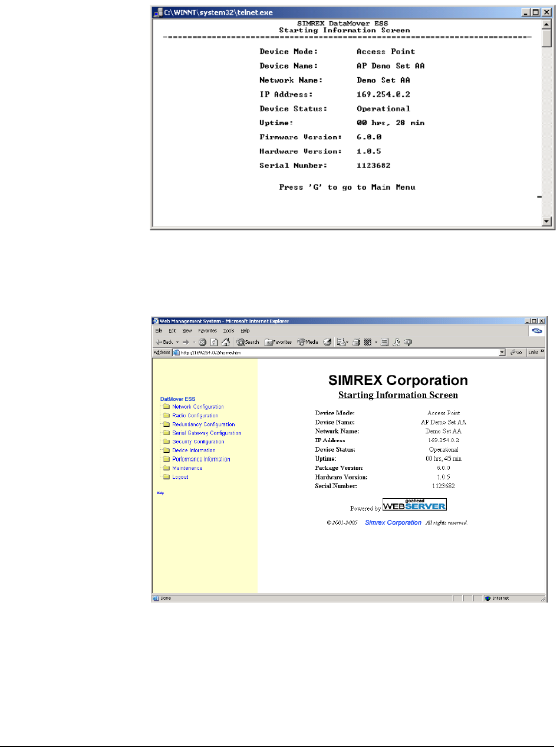The image size is (560, 747).
Task: Click "00 hrs, 28 min" uptime in telnet
Action: click(390, 123)
